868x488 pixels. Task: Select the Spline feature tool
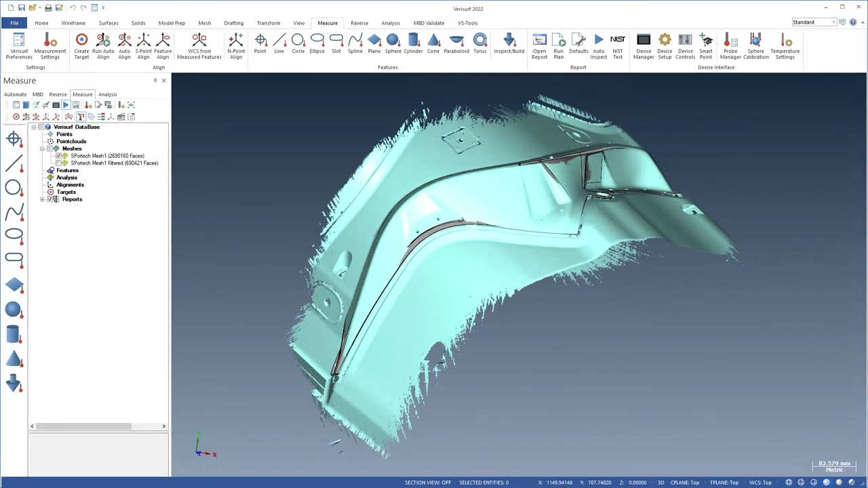pos(355,43)
